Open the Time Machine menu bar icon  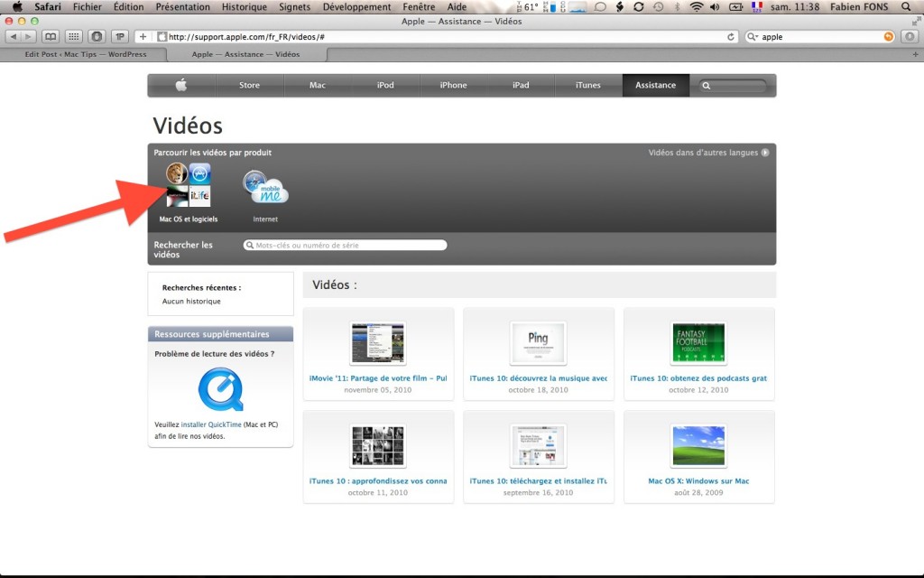(x=658, y=7)
